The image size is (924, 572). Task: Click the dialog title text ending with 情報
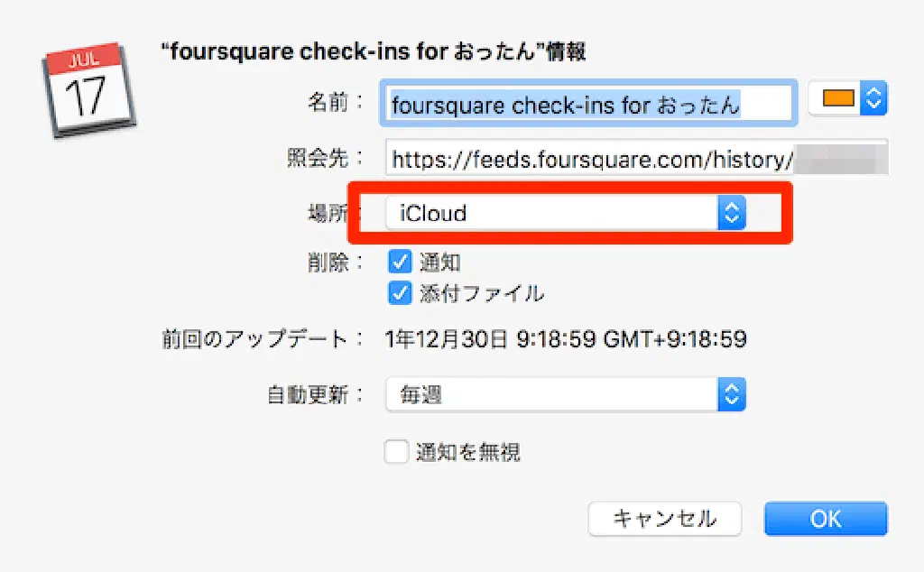pos(373,52)
